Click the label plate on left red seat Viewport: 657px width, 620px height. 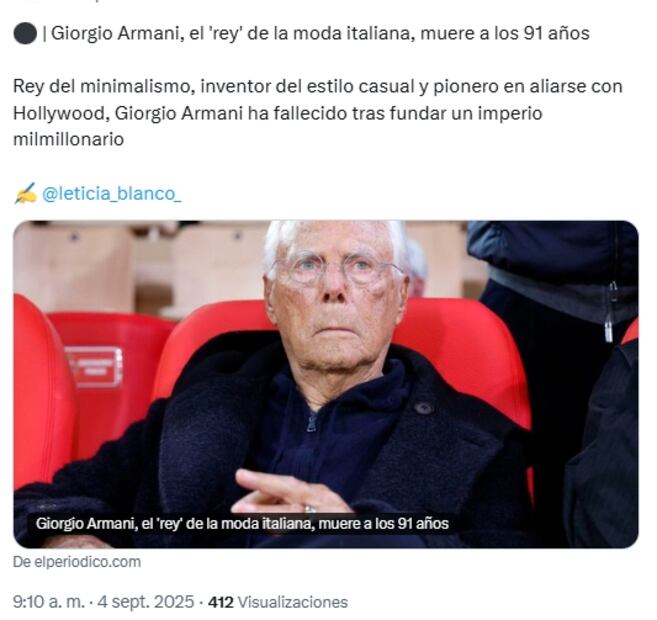pos(95,367)
